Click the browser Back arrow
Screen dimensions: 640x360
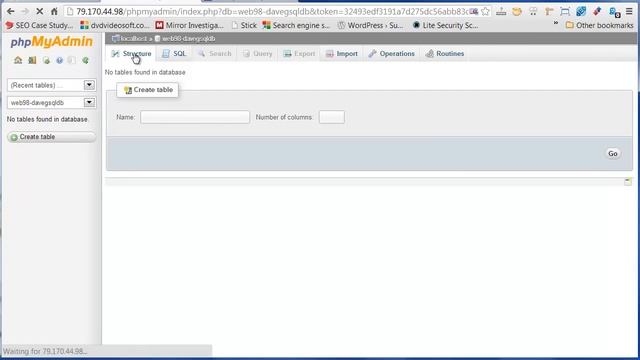tap(11, 11)
